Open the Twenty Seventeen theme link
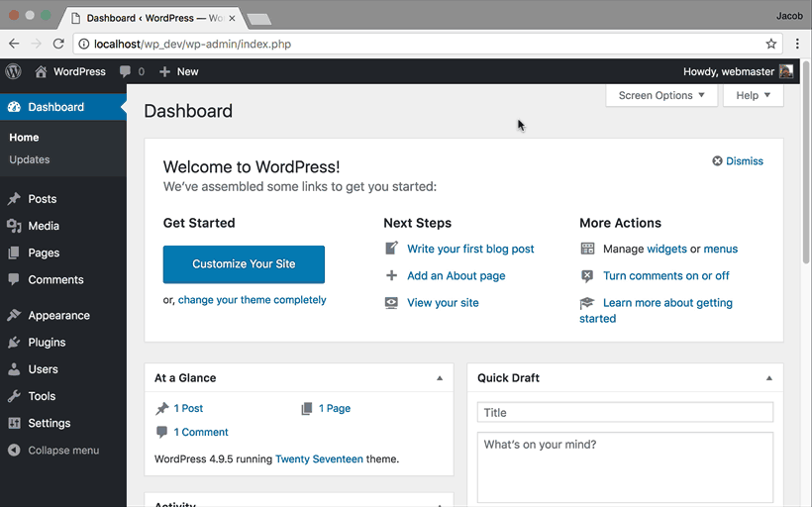The height and width of the screenshot is (507, 812). (x=319, y=458)
